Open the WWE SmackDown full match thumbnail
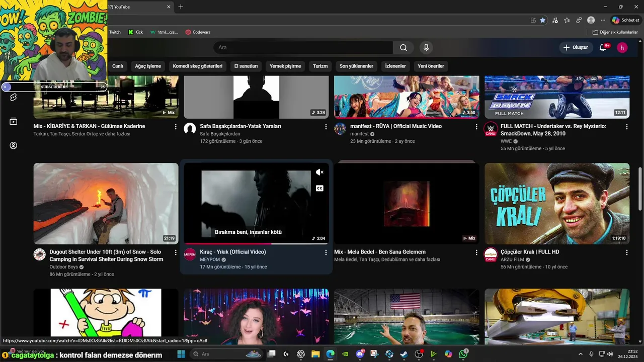 point(557,97)
